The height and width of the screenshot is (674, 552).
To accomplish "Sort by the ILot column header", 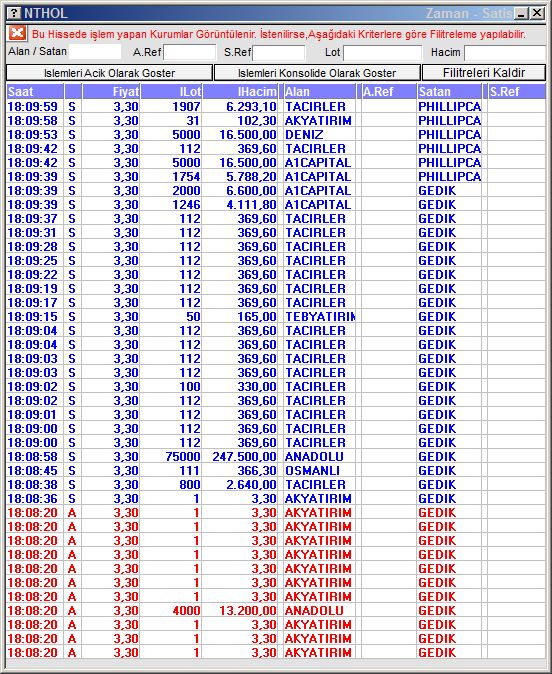I will coord(171,92).
